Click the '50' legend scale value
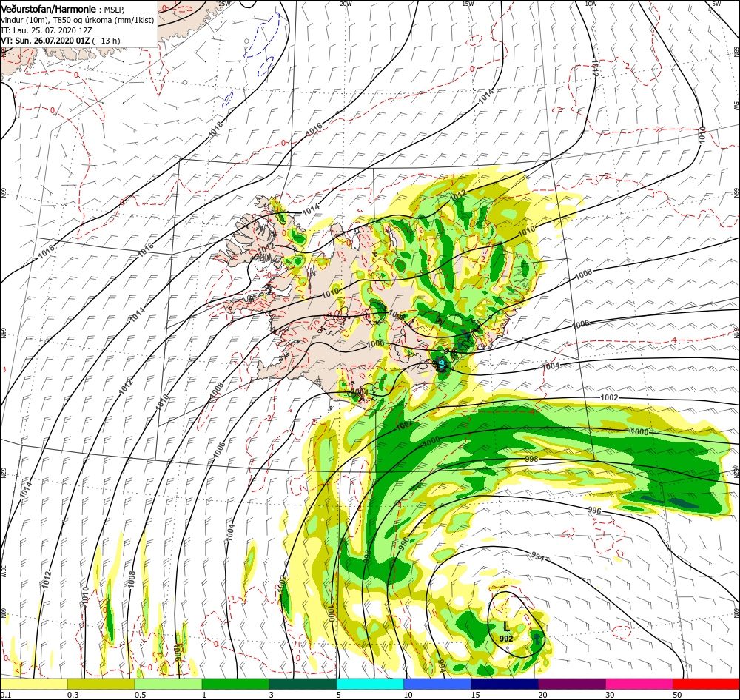740x700 pixels. coord(677,695)
